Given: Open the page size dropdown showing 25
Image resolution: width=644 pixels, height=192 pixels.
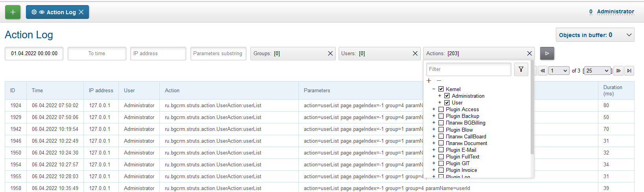Looking at the screenshot, I should 597,71.
